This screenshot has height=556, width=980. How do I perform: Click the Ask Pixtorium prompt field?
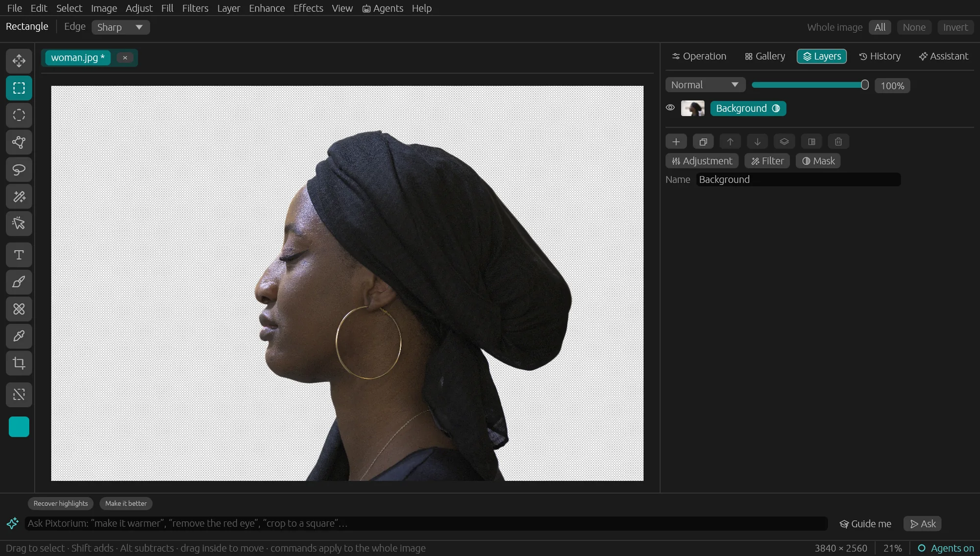coord(426,523)
